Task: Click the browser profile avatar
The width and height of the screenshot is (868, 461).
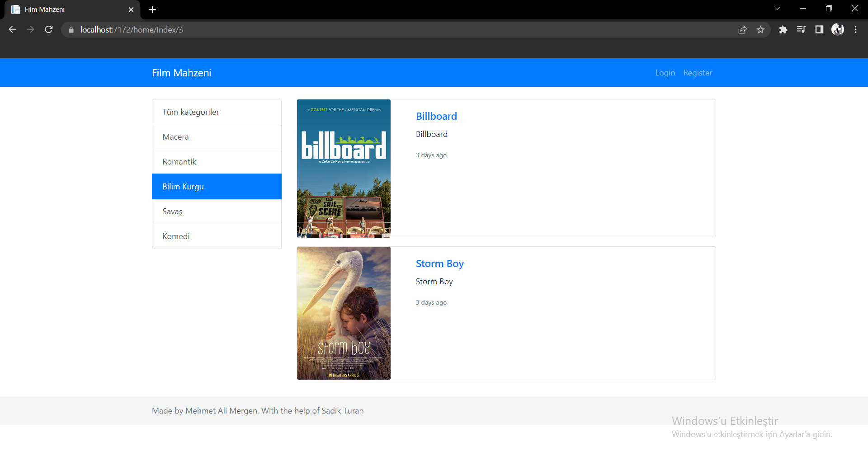Action: pos(838,29)
